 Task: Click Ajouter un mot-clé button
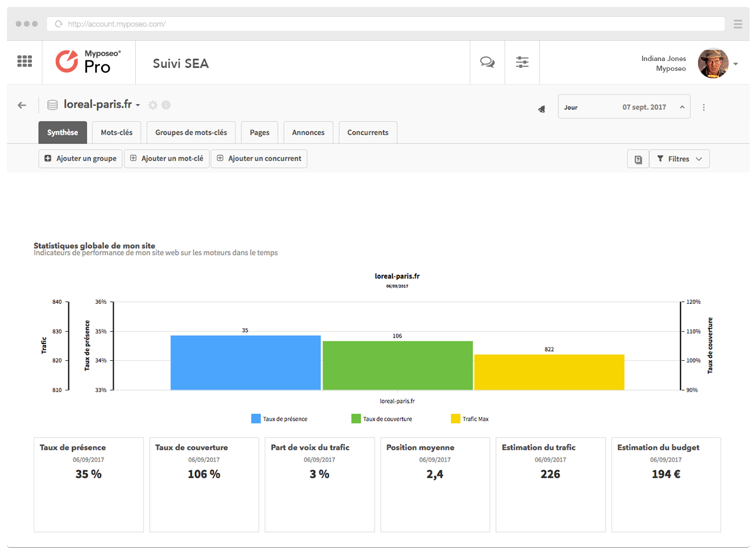tap(167, 159)
